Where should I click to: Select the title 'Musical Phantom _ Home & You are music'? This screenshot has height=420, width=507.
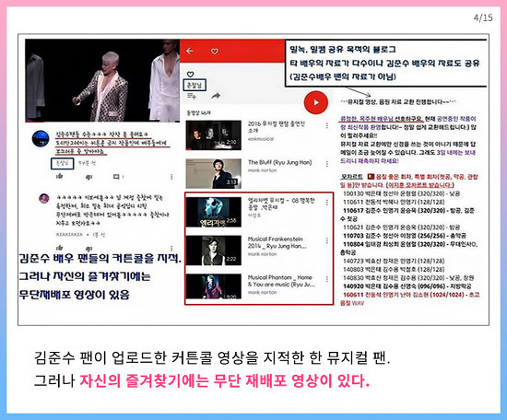[281, 281]
